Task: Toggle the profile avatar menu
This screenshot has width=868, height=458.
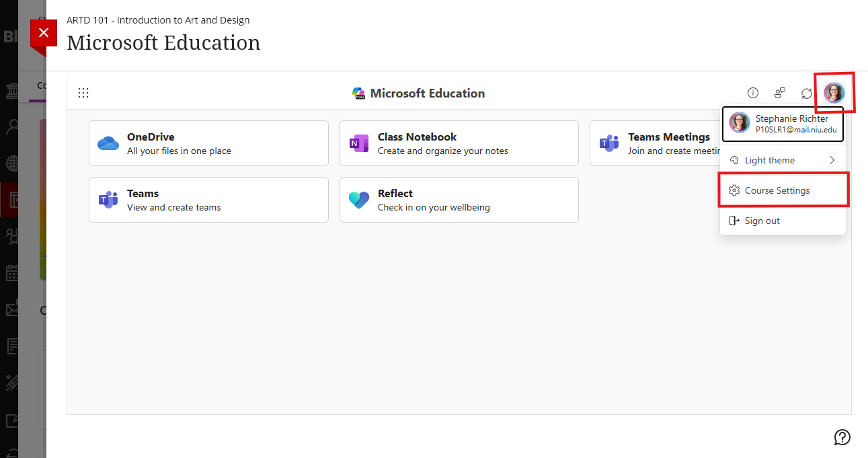Action: [x=834, y=93]
